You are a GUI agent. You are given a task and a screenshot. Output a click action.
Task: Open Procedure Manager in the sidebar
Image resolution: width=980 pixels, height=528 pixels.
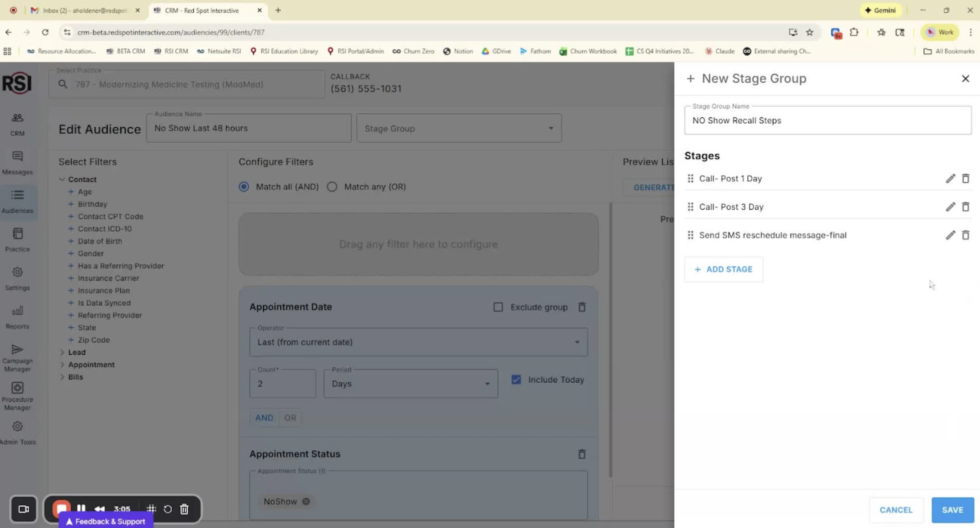pos(18,396)
